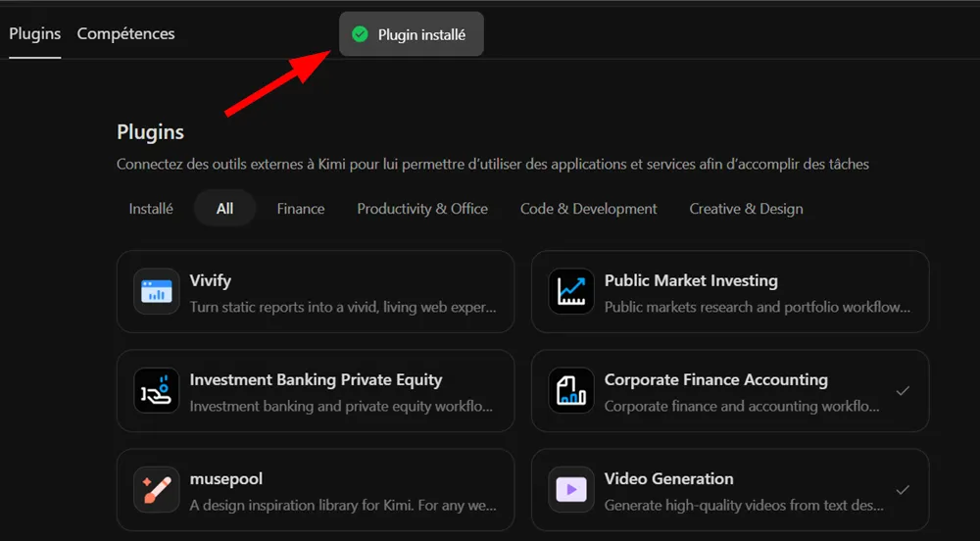Click the 'Public markets research and portfolio' description
Image resolution: width=980 pixels, height=541 pixels.
point(758,307)
